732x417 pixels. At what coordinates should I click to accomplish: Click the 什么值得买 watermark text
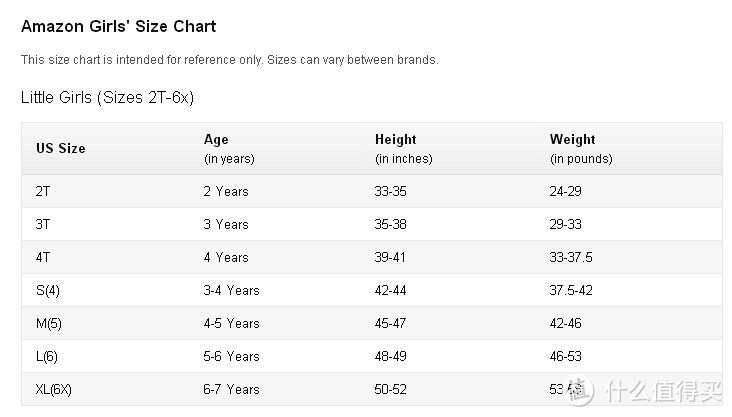point(664,391)
